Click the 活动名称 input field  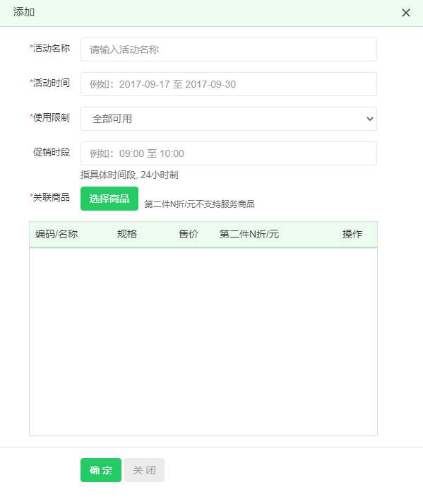(228, 49)
